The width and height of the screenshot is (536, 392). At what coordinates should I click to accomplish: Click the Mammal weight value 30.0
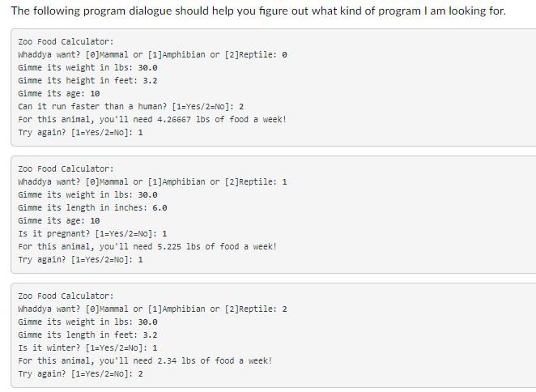147,68
